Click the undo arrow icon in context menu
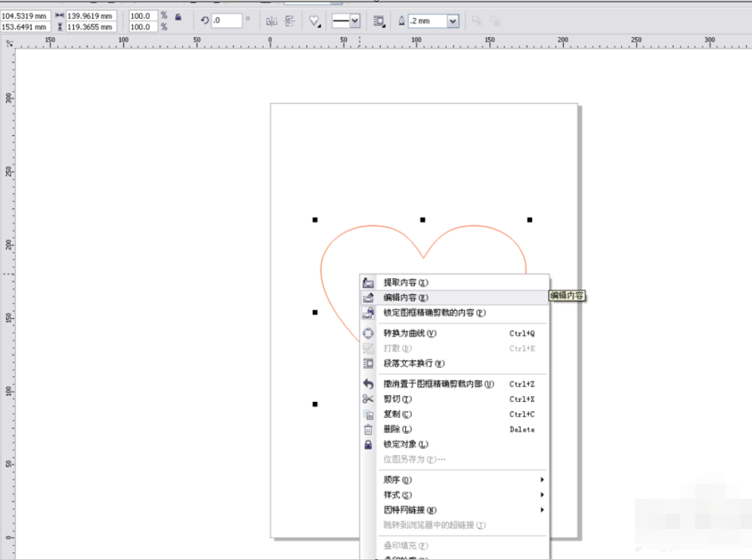Screen dimensions: 752x560 click(367, 384)
